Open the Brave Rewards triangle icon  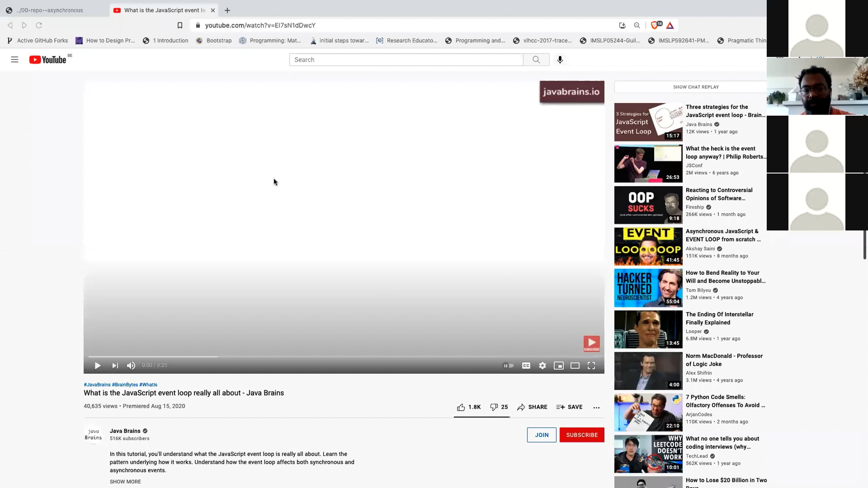pos(670,25)
